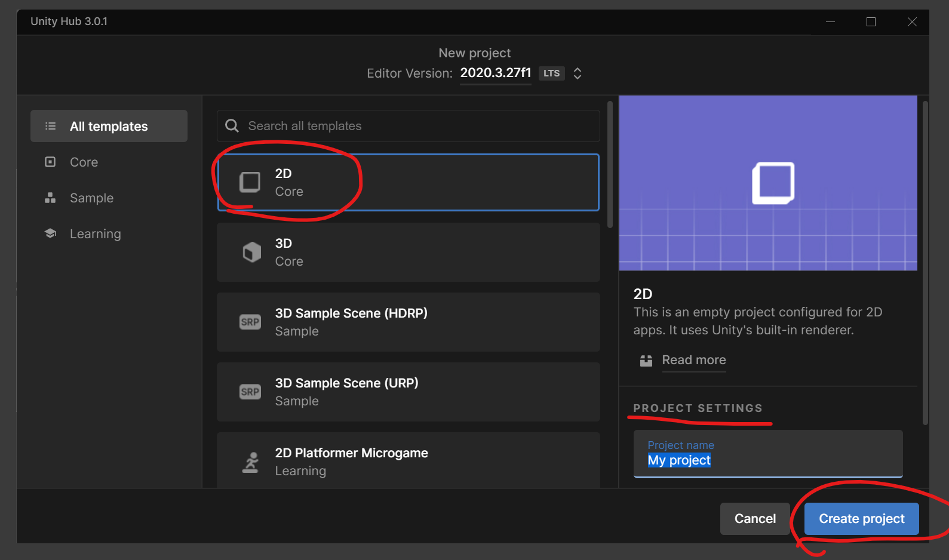
Task: Click the Sample category blocks icon
Action: point(50,198)
